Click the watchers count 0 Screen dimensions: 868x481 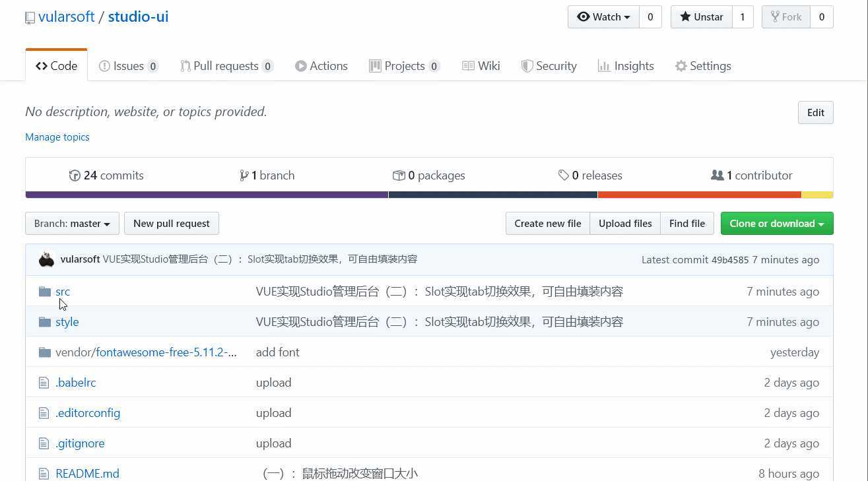650,17
